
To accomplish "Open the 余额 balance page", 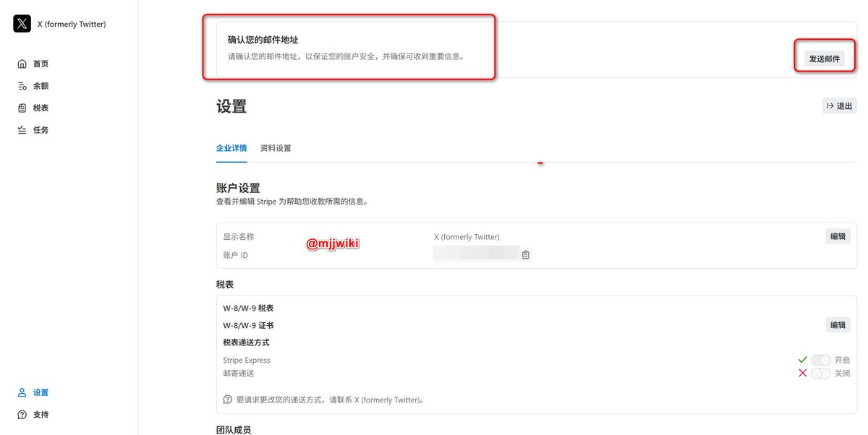I will 33,86.
